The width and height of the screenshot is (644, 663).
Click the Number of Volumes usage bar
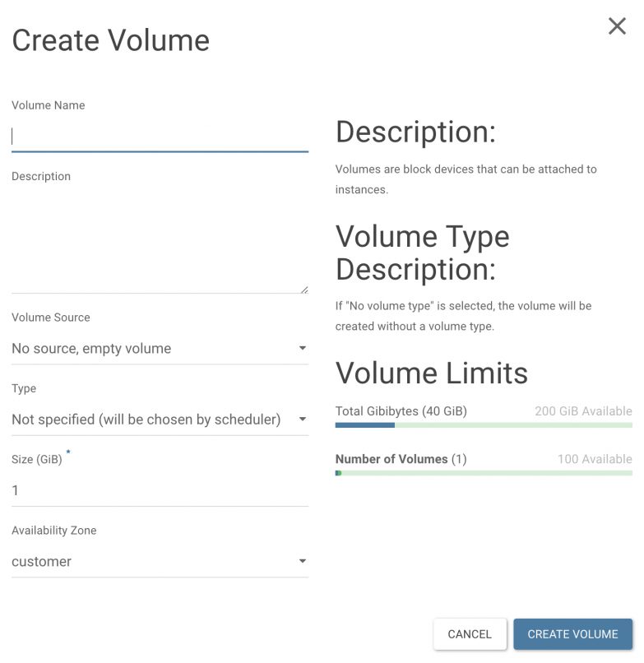[484, 473]
